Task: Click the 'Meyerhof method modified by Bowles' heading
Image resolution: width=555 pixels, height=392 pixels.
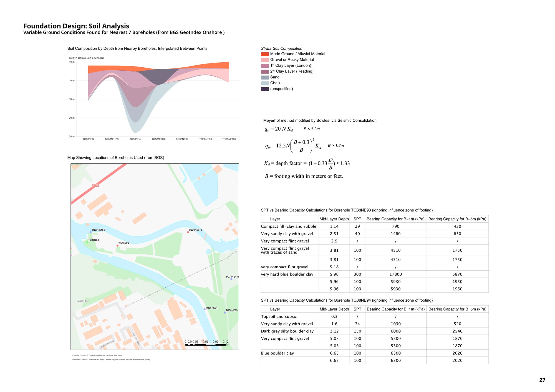Action: [x=320, y=120]
